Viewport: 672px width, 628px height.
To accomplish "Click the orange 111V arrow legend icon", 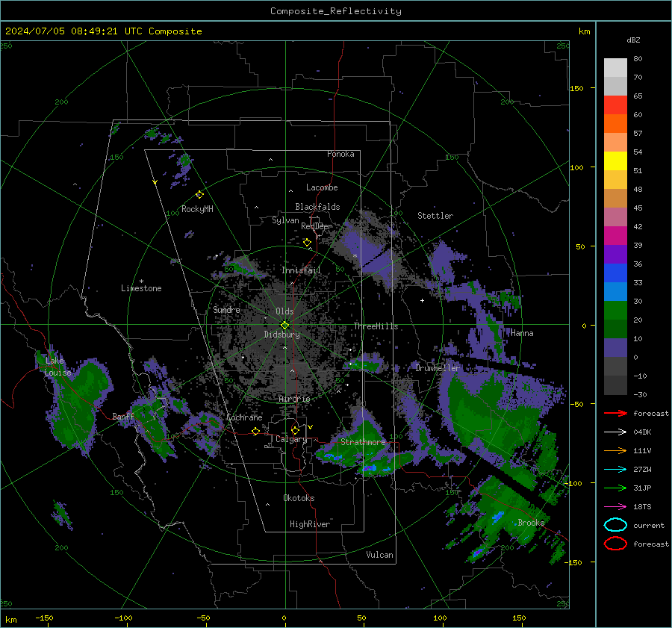I will click(x=615, y=450).
